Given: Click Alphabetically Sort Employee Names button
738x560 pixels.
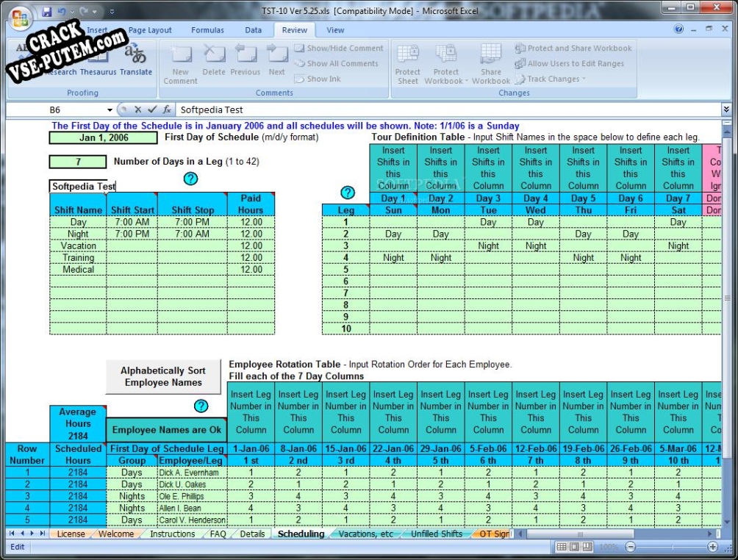Looking at the screenshot, I should click(x=163, y=376).
